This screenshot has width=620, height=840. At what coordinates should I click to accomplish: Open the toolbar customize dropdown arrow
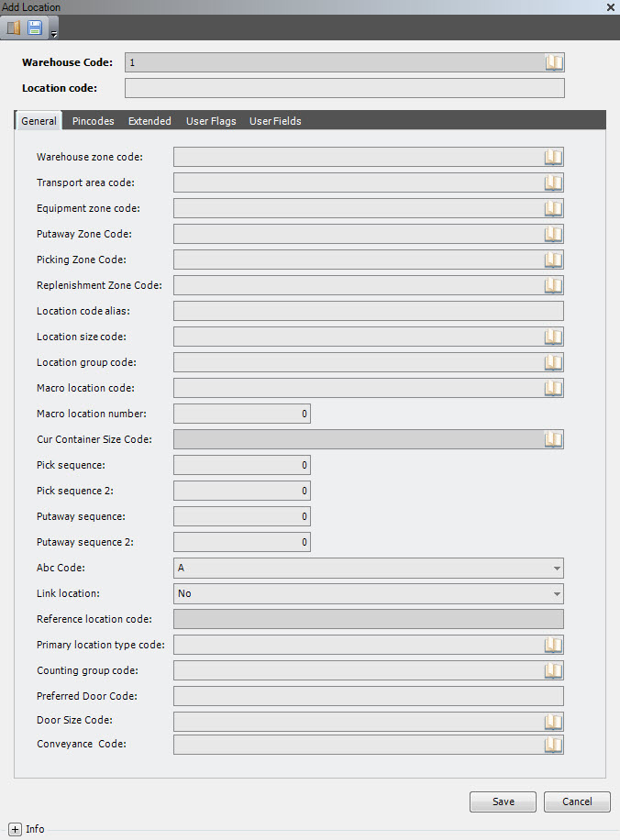53,34
